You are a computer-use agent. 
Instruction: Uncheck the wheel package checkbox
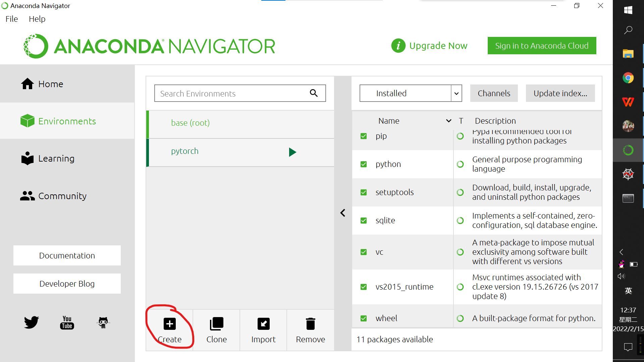click(364, 318)
